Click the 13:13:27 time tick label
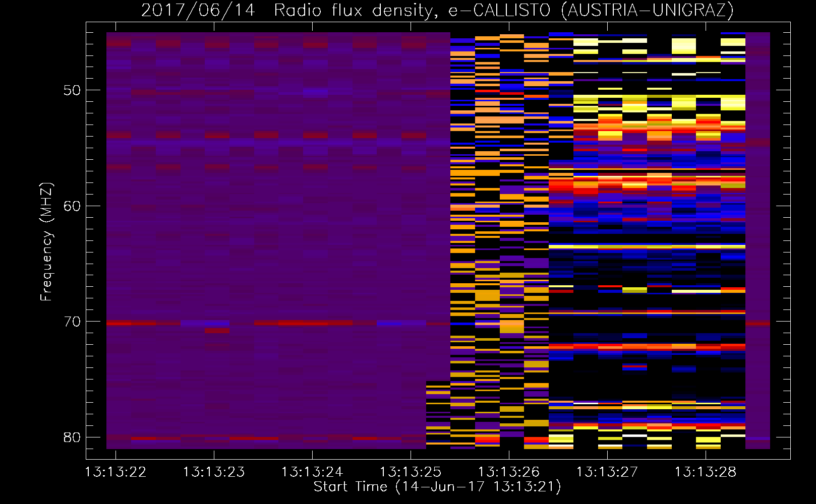Viewport: 816px width, 504px height. pyautogui.click(x=607, y=472)
